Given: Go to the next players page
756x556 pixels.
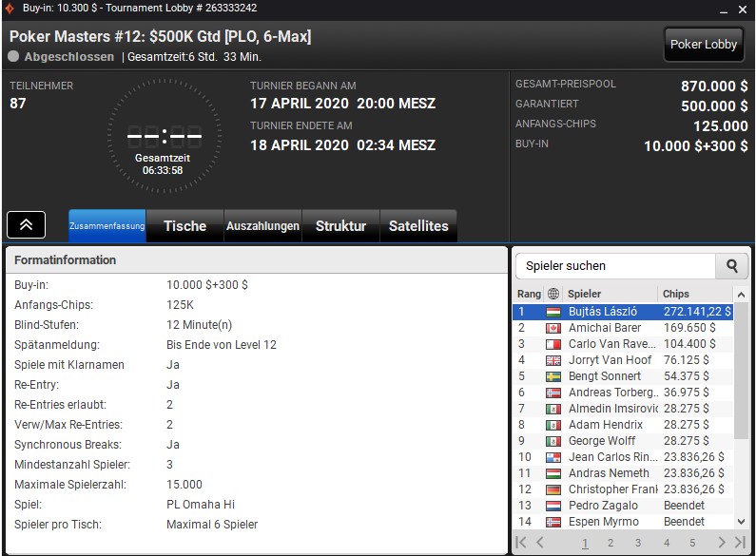Looking at the screenshot, I should (x=721, y=542).
